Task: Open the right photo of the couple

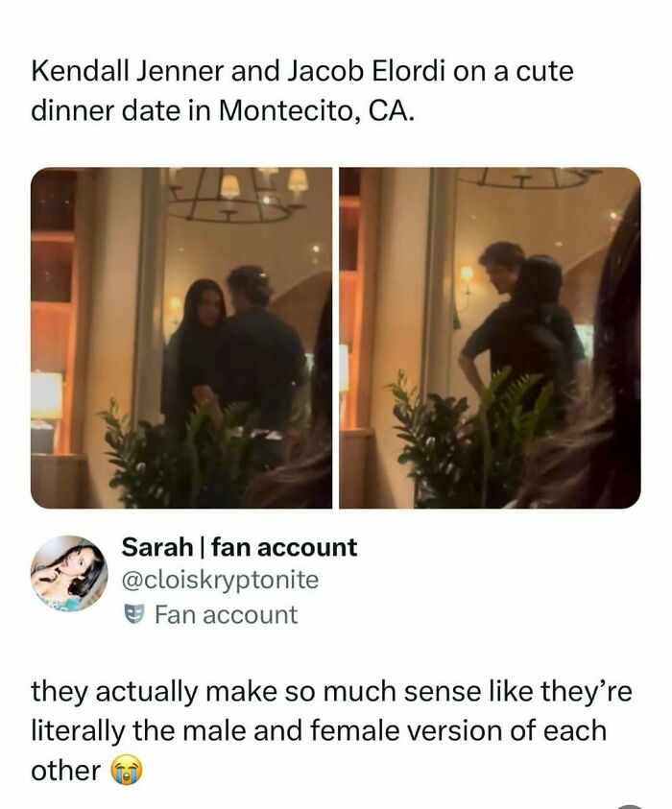Action: click(x=490, y=338)
